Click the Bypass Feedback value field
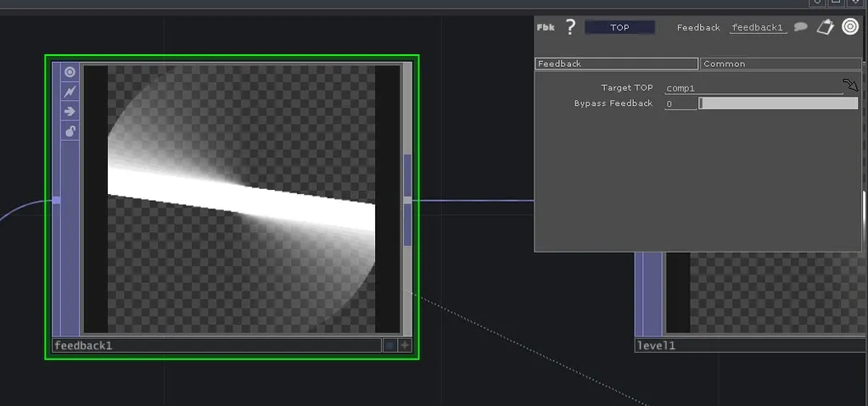This screenshot has width=868, height=406. pyautogui.click(x=680, y=103)
